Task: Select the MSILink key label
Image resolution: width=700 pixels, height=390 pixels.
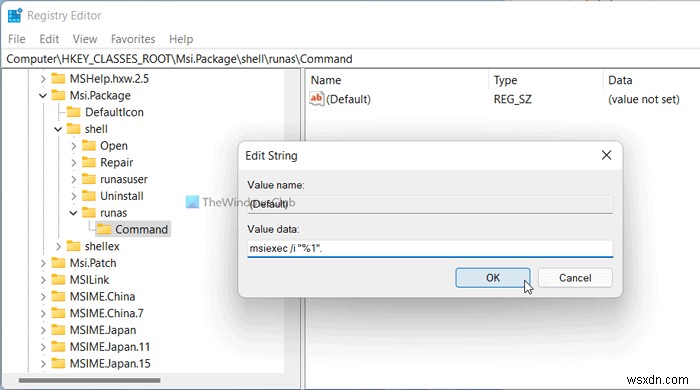Action: click(x=89, y=280)
